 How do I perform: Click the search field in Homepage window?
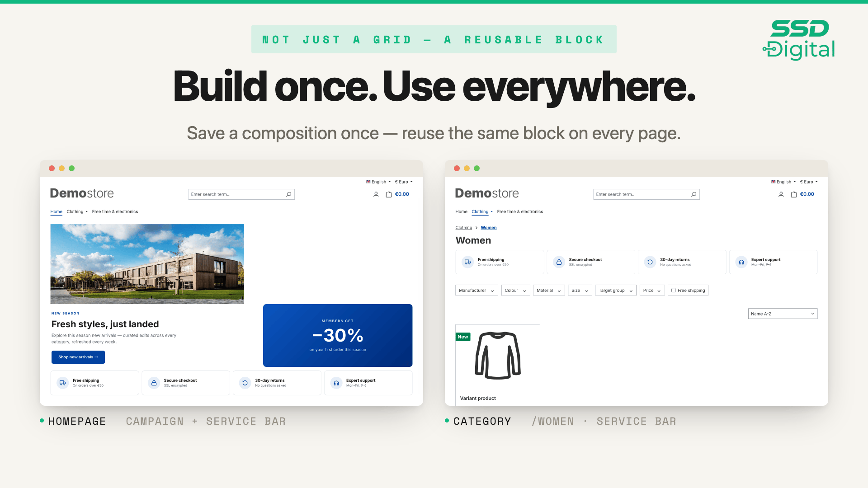click(241, 194)
